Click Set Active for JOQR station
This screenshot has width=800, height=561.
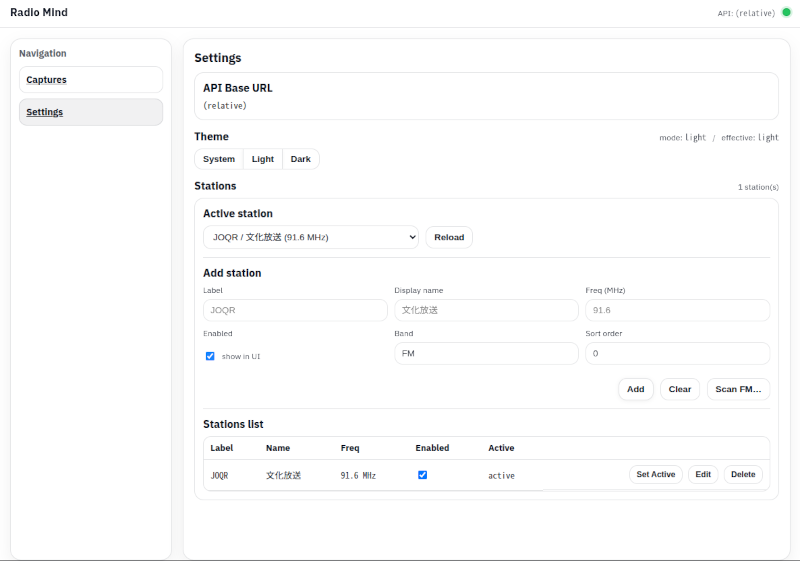click(656, 475)
